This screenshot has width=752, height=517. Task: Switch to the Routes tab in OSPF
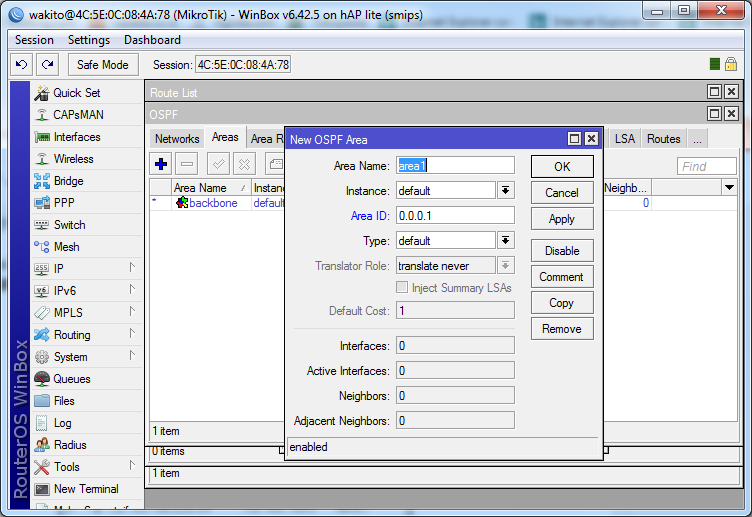[x=664, y=139]
